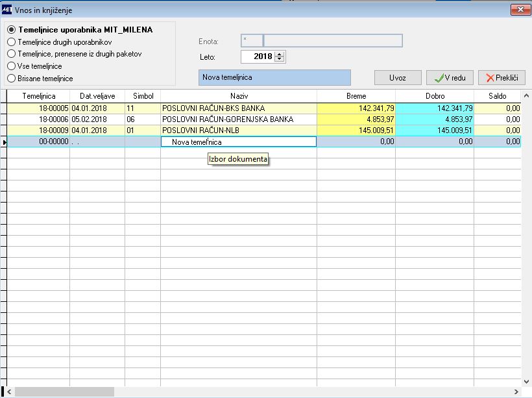Select Temeljnice uporabnika MIT_MILENA option
The image size is (532, 398).
point(80,30)
